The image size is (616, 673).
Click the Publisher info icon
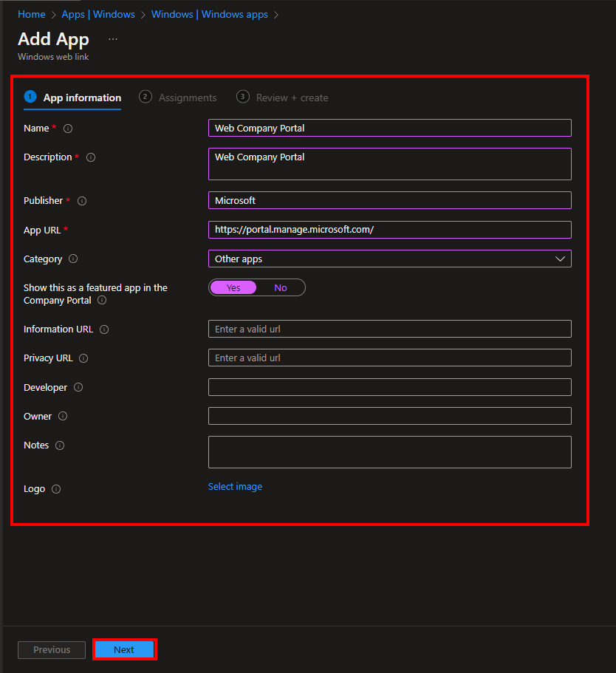click(x=82, y=201)
